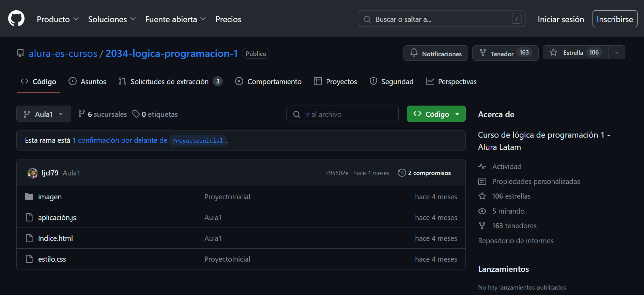
Task: Click the ProyectoInicial branch label
Action: [x=198, y=141]
